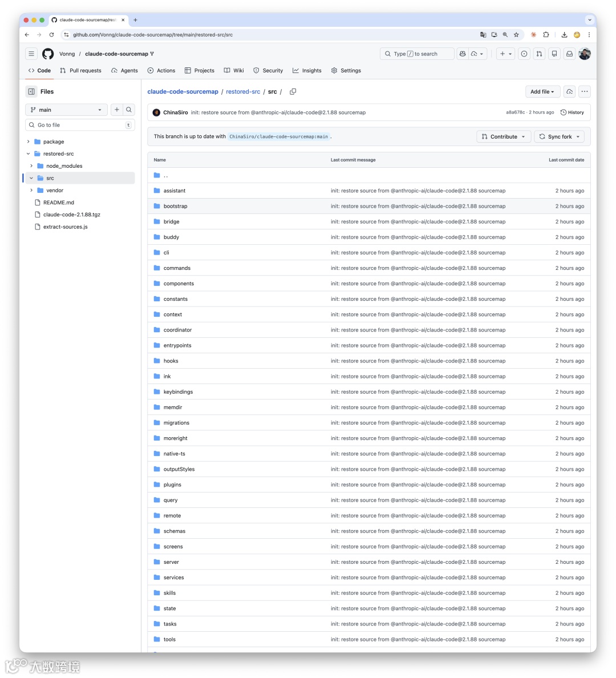Expand the vendor folder in tree
The height and width of the screenshot is (678, 616).
(31, 190)
